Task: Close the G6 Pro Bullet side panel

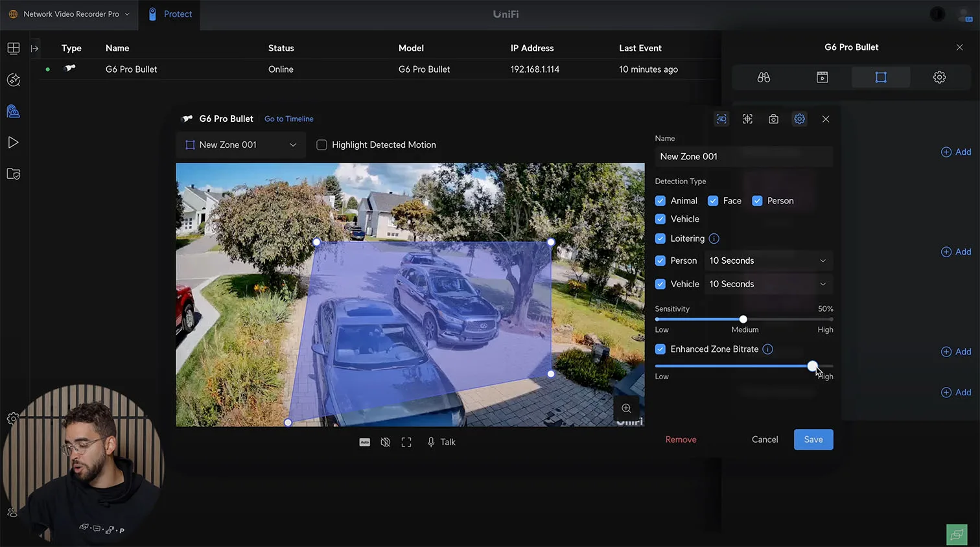Action: pos(960,47)
